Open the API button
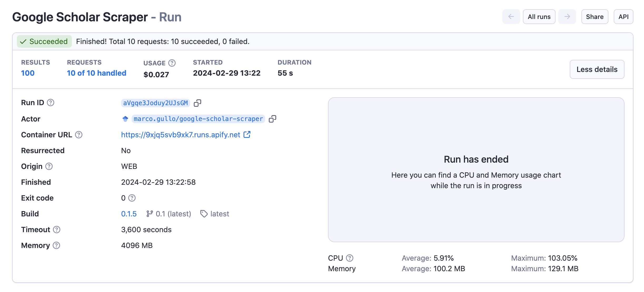 point(623,17)
